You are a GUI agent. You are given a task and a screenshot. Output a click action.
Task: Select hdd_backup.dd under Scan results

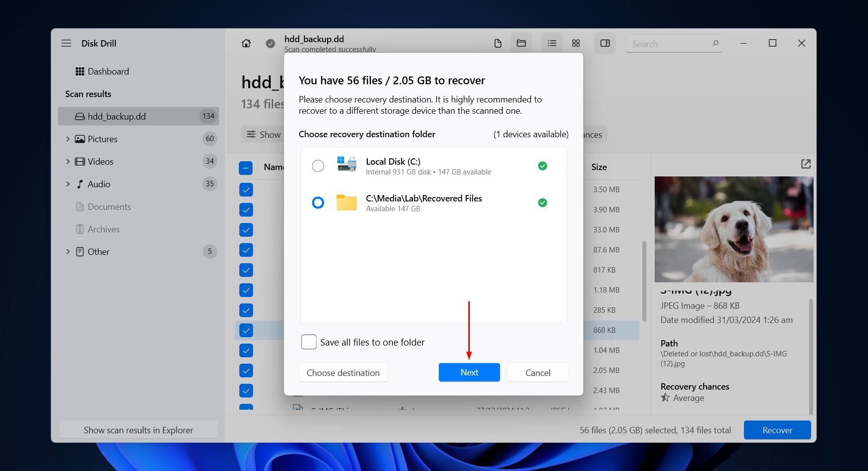pyautogui.click(x=116, y=116)
